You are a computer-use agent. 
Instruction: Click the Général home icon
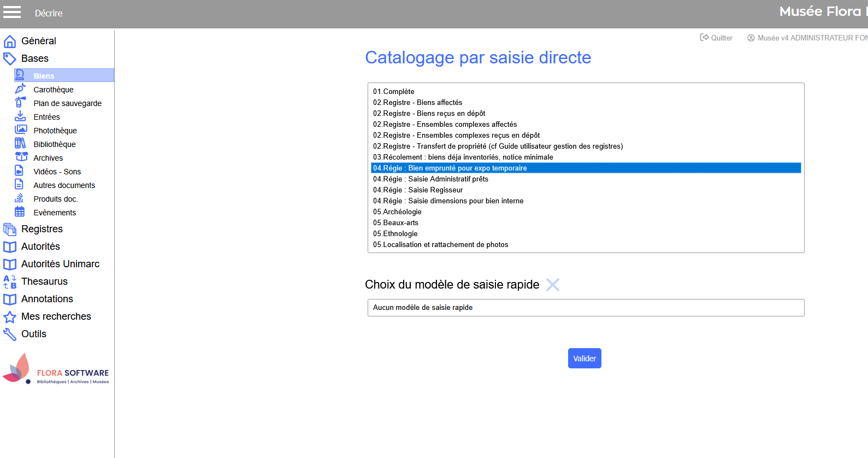pyautogui.click(x=10, y=42)
